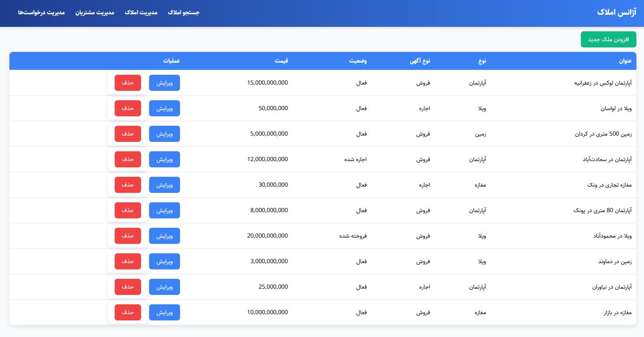Delete the مغازه تجاری در ونک property
This screenshot has width=644, height=337.
128,185
